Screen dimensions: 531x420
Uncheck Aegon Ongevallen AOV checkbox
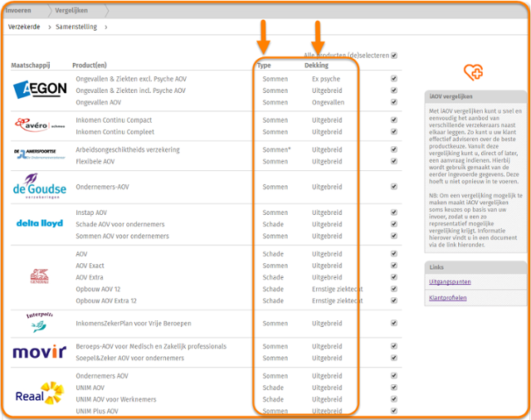(394, 102)
